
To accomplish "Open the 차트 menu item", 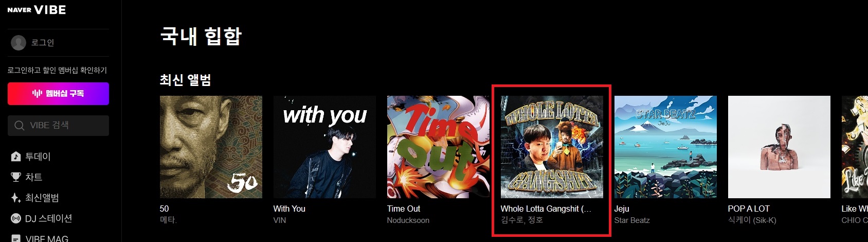I will tap(33, 177).
